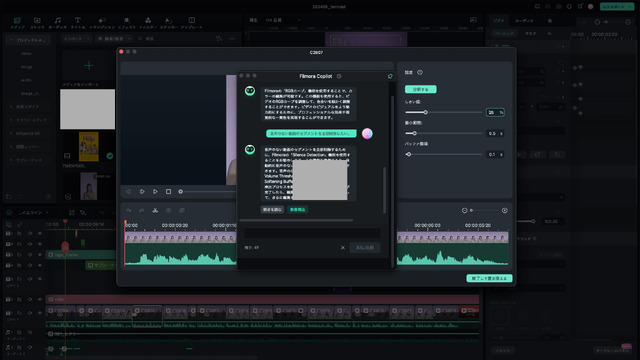
Task: Pin the Filmora Copilot window with the pin icon
Action: click(x=390, y=76)
